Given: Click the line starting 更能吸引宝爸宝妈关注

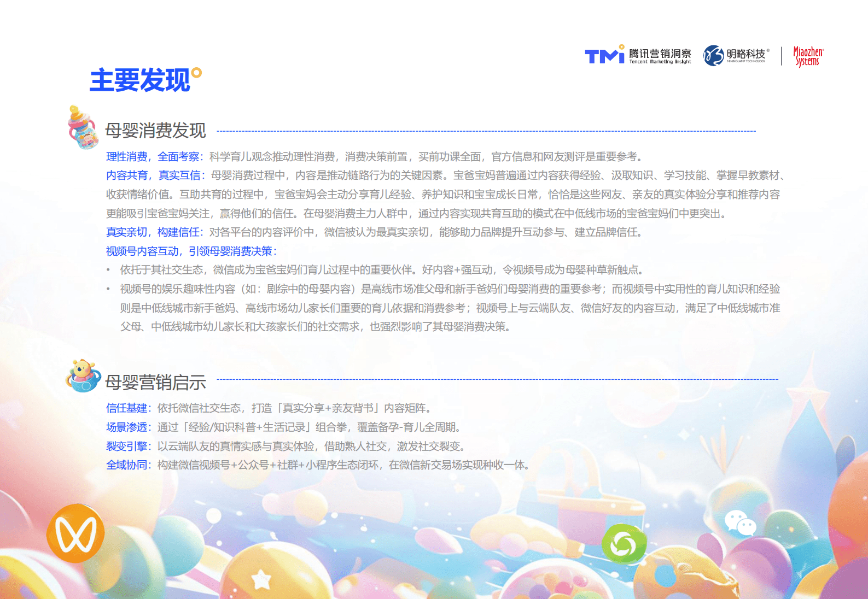Looking at the screenshot, I should tap(417, 214).
